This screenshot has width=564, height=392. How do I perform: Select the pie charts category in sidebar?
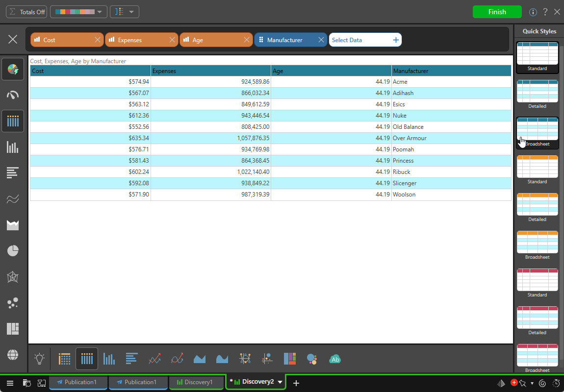tap(13, 251)
